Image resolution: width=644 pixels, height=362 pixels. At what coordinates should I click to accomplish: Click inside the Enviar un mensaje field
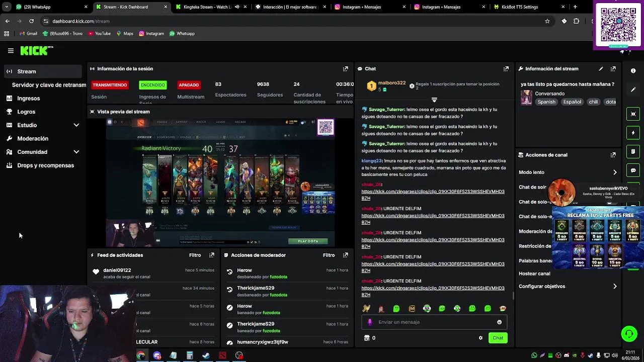click(x=434, y=322)
